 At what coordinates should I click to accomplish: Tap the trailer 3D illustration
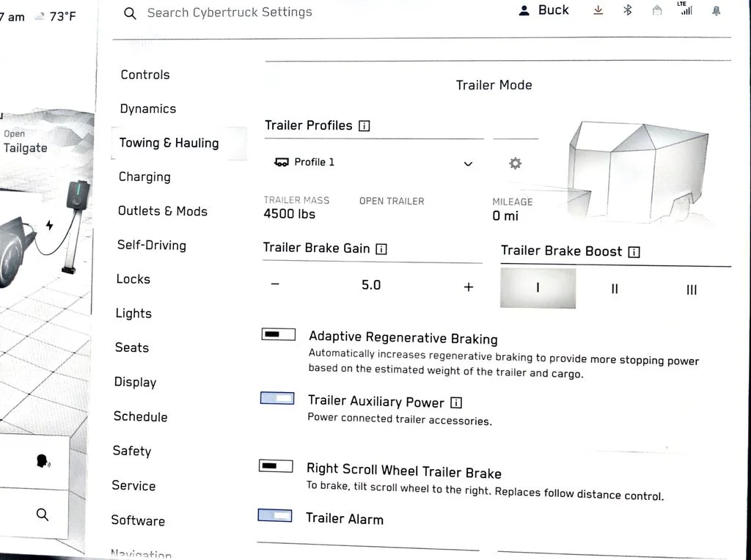click(637, 172)
